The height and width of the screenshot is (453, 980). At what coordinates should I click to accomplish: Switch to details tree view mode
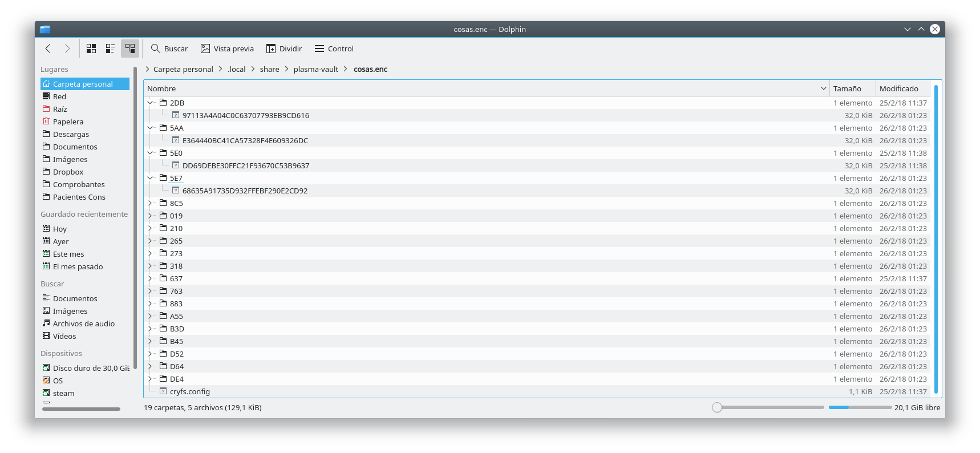pos(130,48)
